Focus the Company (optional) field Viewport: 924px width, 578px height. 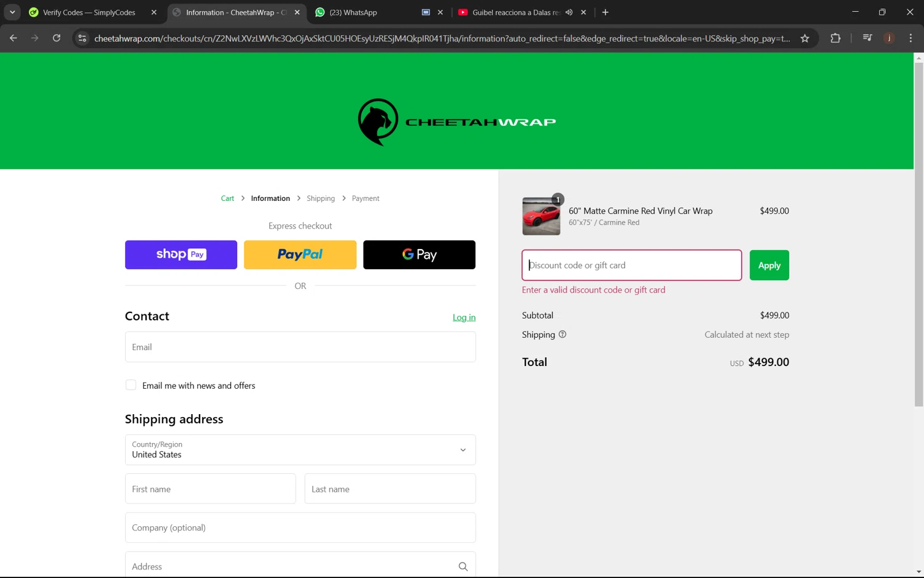300,527
